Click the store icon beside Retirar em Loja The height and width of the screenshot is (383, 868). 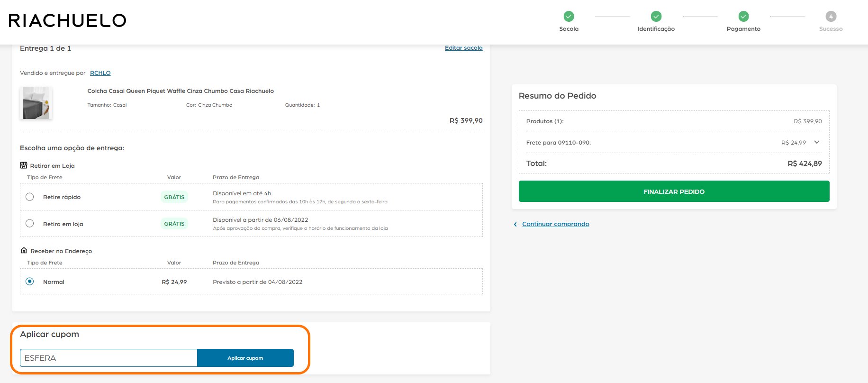[24, 165]
